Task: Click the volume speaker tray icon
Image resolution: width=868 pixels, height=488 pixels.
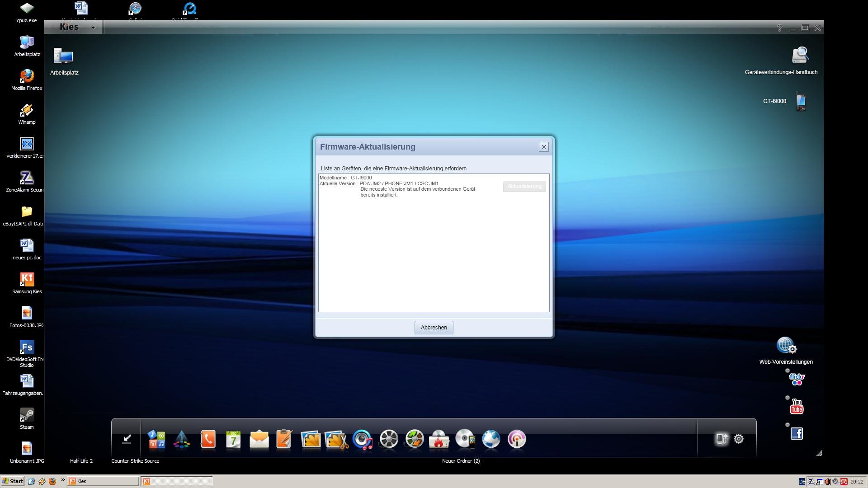Action: click(x=828, y=482)
